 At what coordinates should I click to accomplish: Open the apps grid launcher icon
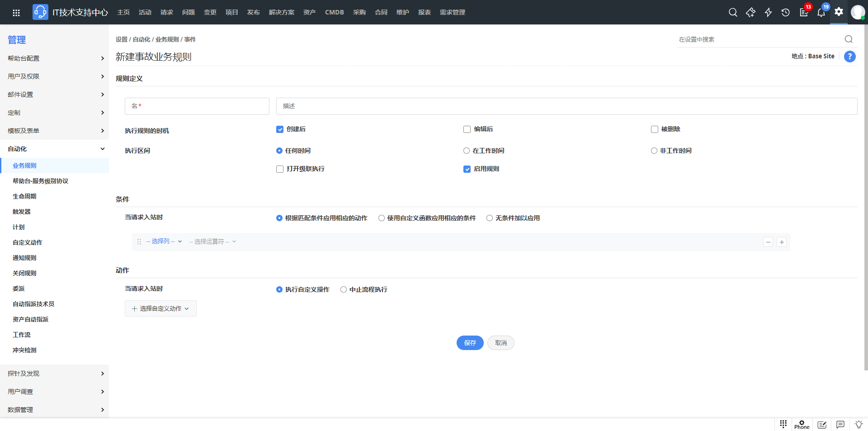pyautogui.click(x=16, y=13)
